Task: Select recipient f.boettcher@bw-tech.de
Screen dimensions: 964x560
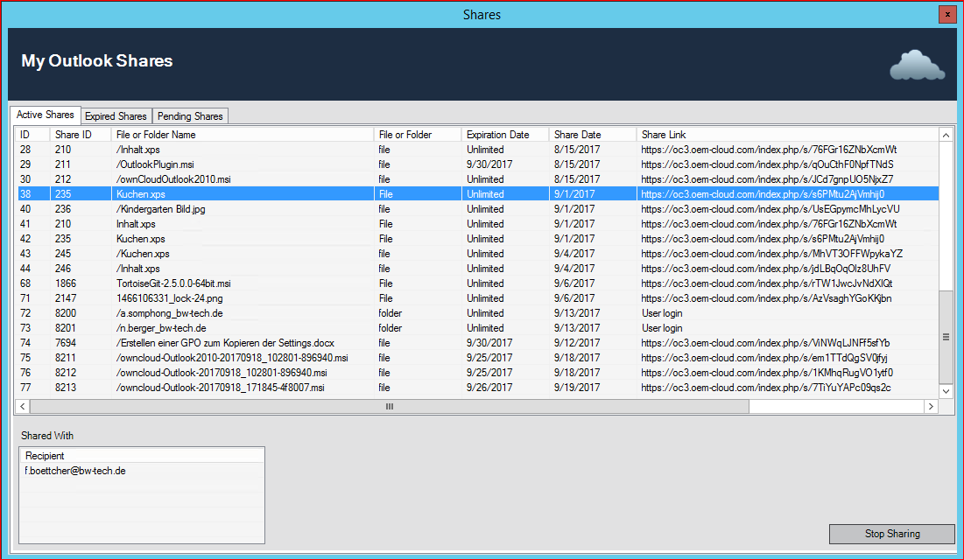Action: point(75,471)
